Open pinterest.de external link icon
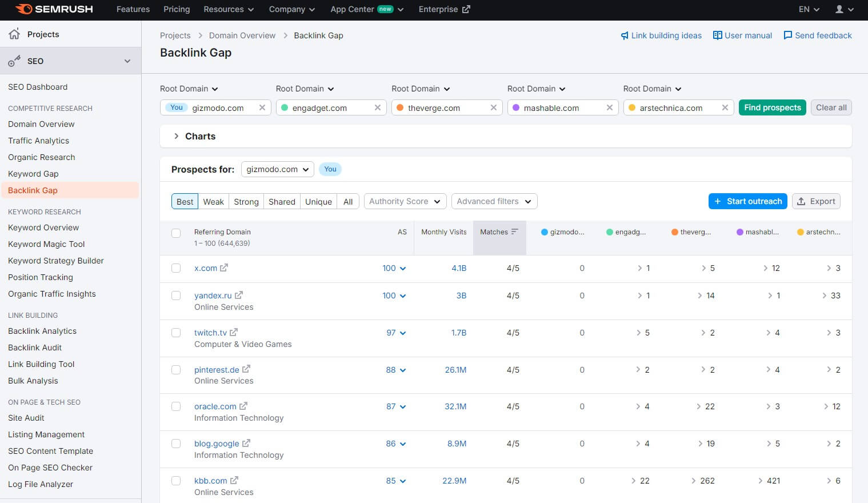This screenshot has width=868, height=503. [246, 369]
